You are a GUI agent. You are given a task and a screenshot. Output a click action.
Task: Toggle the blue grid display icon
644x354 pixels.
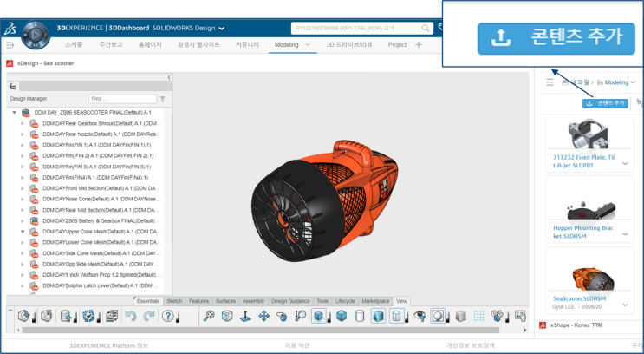coord(478,316)
